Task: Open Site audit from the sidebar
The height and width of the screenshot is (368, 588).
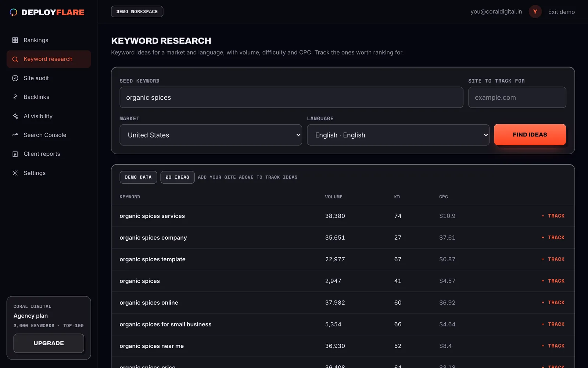Action: [49, 78]
